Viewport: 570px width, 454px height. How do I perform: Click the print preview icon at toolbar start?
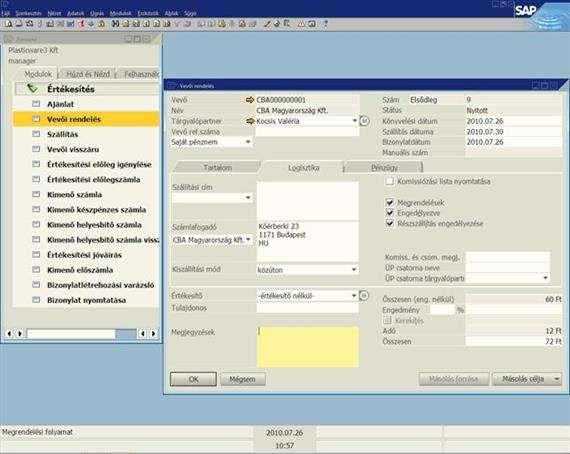coord(8,24)
